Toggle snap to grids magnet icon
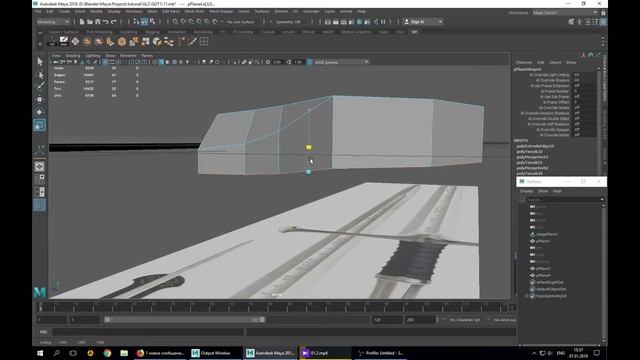Image resolution: width=640 pixels, height=360 pixels. (175, 22)
